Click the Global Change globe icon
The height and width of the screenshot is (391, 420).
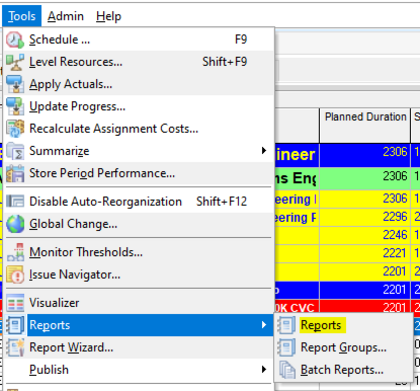(15, 224)
